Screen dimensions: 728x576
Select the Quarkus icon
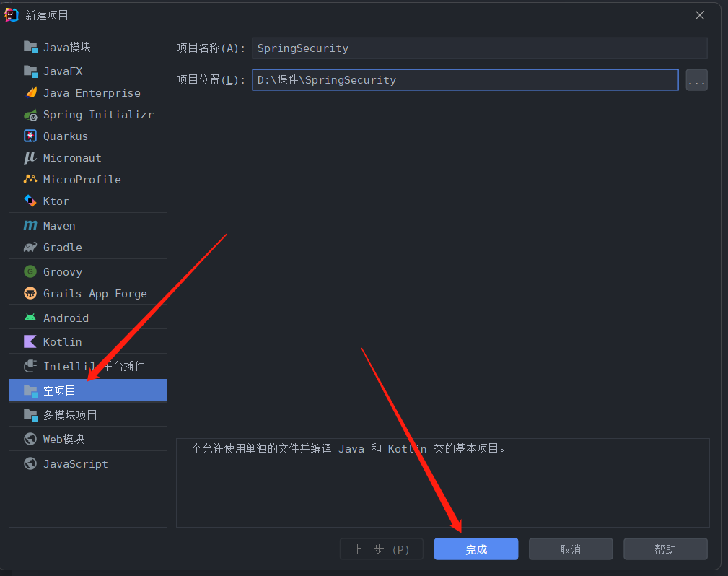click(x=30, y=136)
